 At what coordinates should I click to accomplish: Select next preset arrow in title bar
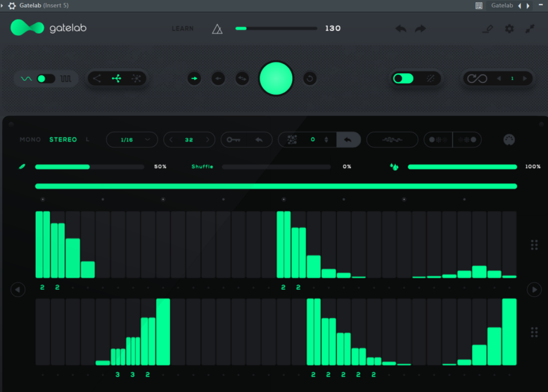528,5
